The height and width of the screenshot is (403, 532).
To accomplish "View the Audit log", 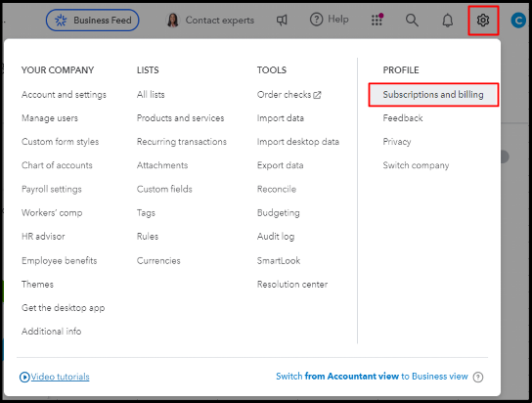I will 276,237.
